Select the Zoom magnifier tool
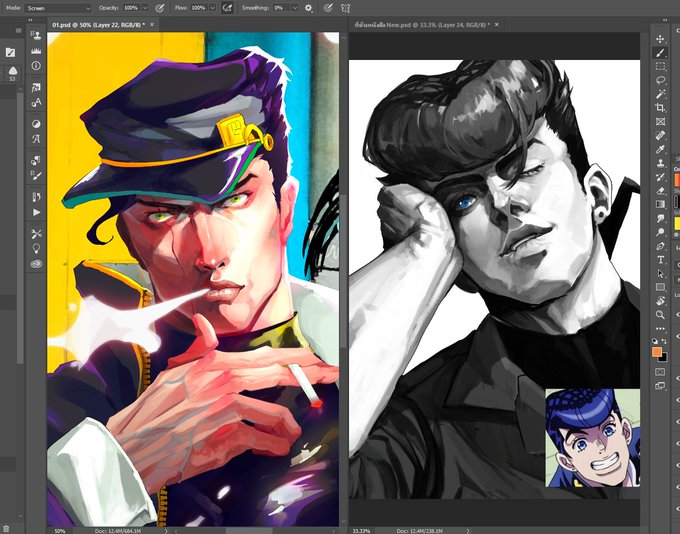Viewport: 680px width, 534px height. (660, 315)
